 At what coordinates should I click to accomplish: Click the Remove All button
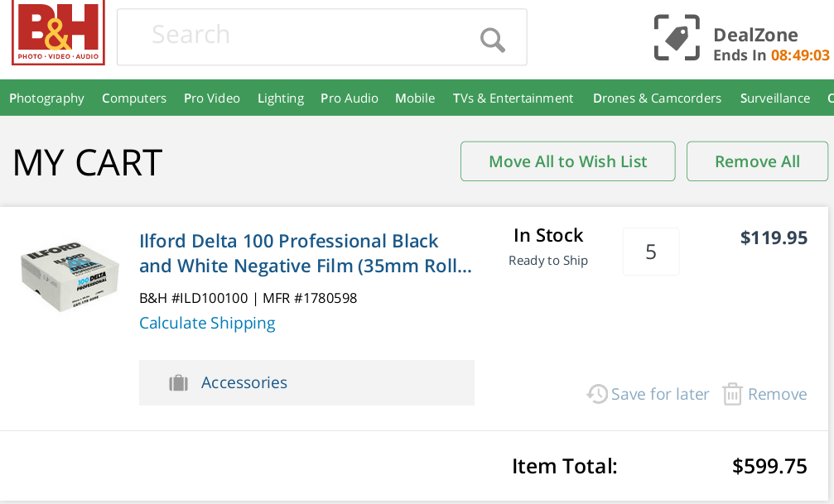tap(758, 161)
